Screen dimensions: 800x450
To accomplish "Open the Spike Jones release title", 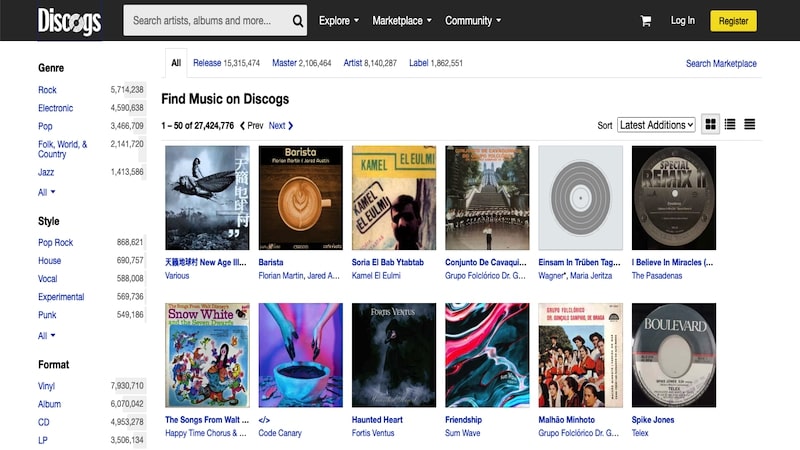I will [653, 420].
